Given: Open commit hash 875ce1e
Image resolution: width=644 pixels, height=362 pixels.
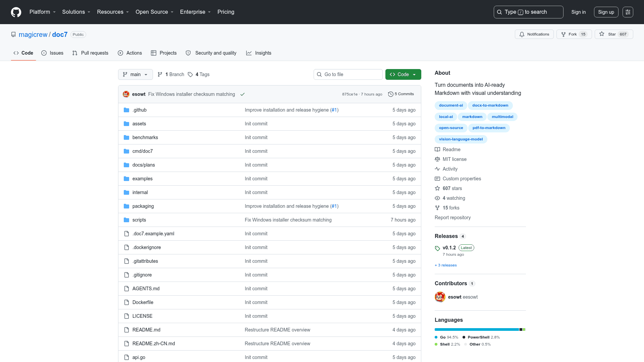Looking at the screenshot, I should tap(350, 94).
